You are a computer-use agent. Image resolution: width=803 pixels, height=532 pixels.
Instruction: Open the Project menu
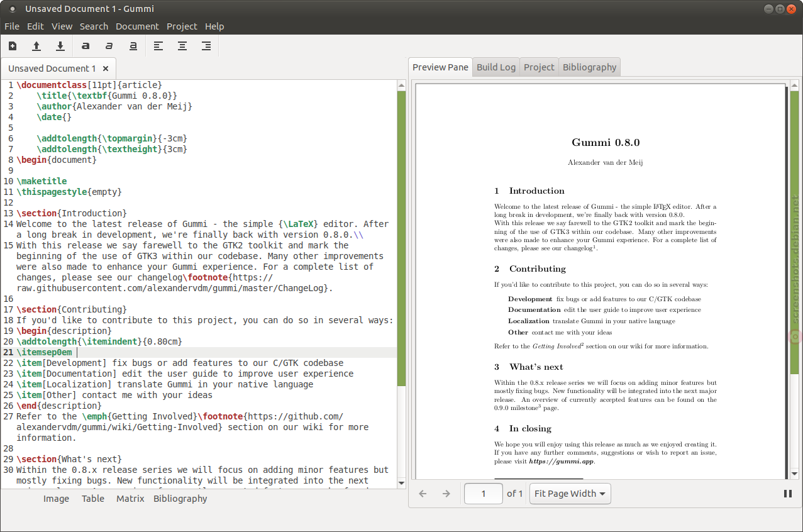[182, 26]
